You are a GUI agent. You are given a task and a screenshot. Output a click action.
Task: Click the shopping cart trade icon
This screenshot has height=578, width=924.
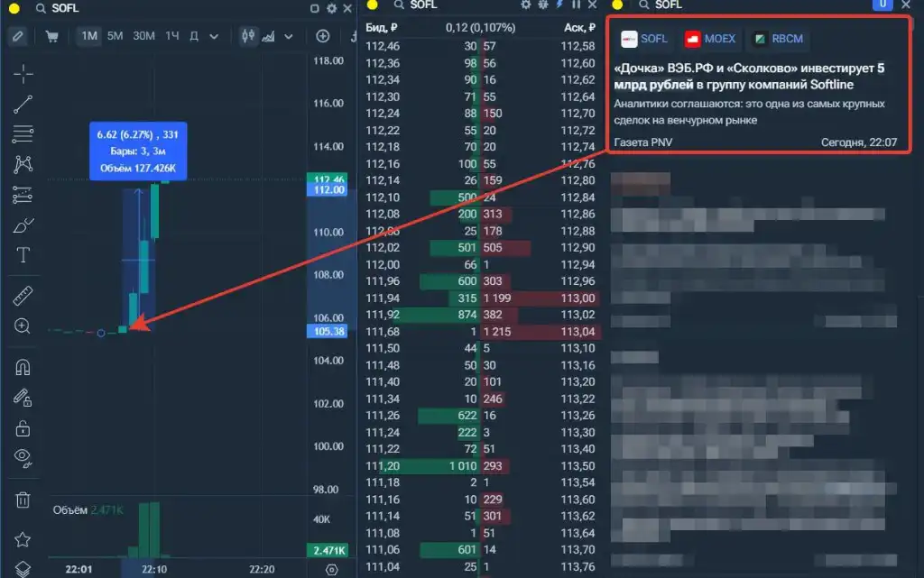51,36
